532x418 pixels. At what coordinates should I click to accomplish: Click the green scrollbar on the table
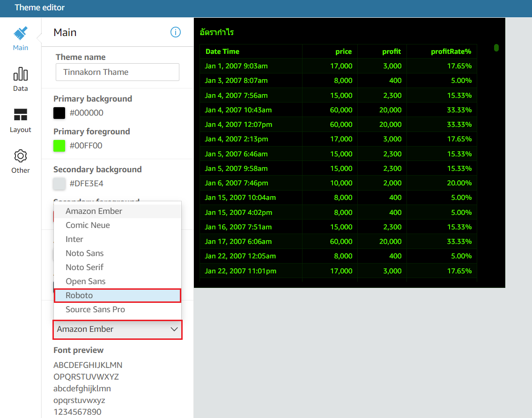pyautogui.click(x=496, y=48)
